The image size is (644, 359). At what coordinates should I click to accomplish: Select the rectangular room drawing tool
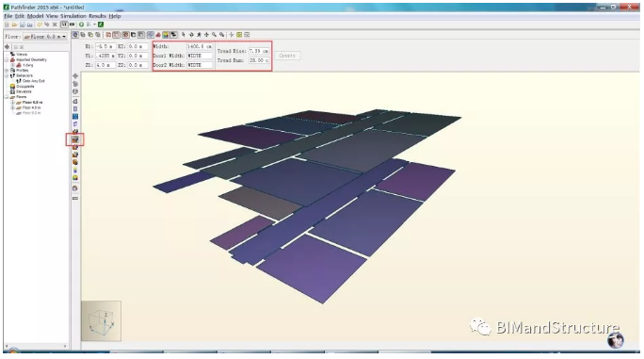click(x=75, y=108)
